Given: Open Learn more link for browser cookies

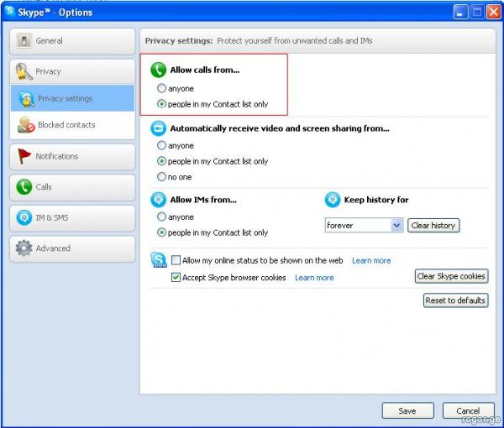Looking at the screenshot, I should [x=314, y=278].
